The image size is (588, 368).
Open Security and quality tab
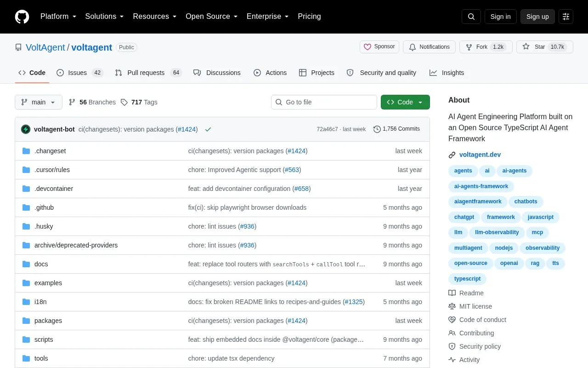381,73
